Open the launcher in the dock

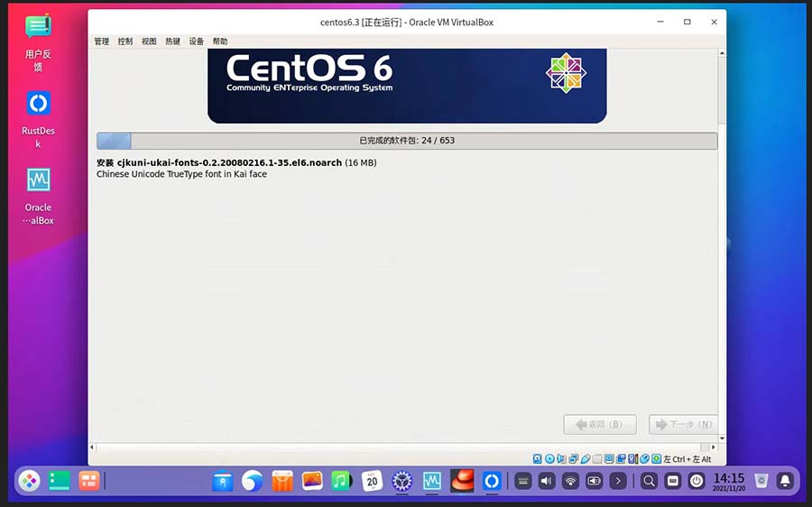click(30, 481)
